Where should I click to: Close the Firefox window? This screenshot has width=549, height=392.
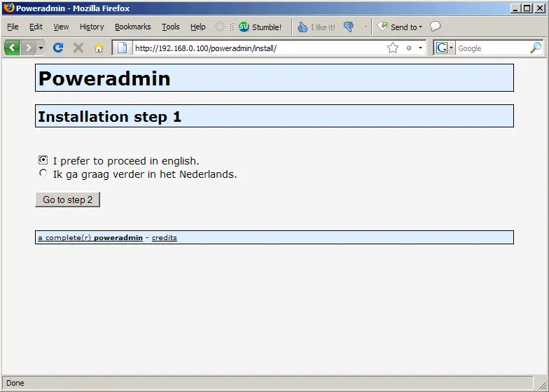point(541,8)
